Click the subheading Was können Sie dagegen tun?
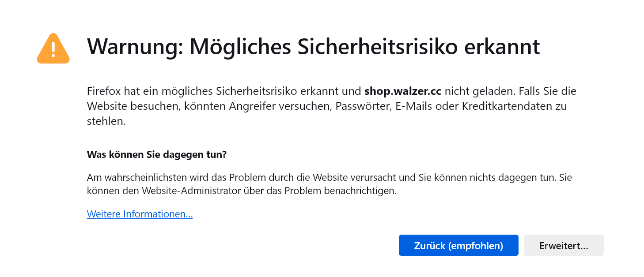 (157, 155)
